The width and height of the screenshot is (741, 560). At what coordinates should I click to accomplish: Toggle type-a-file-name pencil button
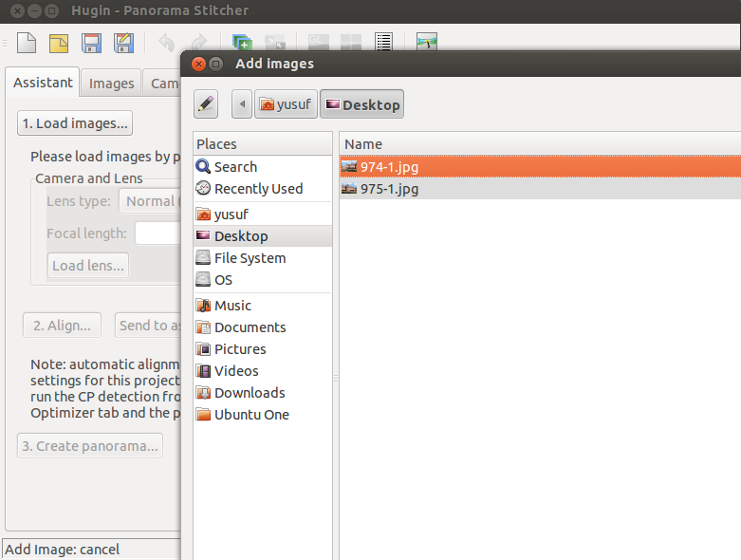206,104
